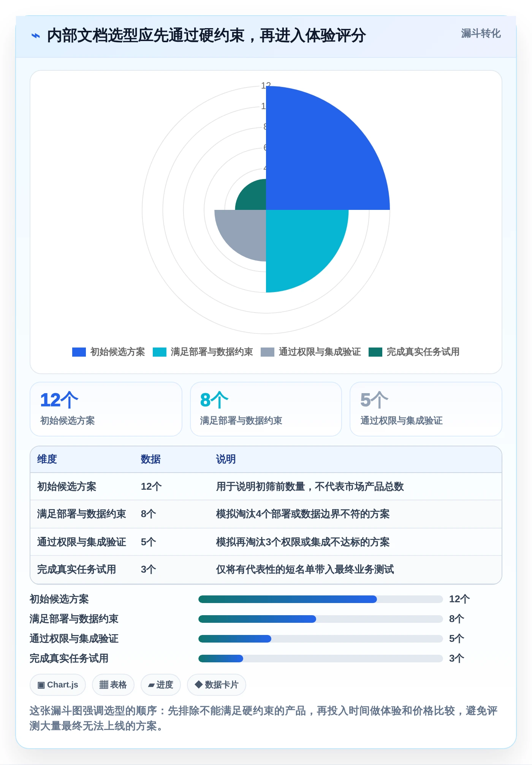532x765 pixels.
Task: Toggle legend swatch for 通过权限与集成验证
Action: [268, 352]
